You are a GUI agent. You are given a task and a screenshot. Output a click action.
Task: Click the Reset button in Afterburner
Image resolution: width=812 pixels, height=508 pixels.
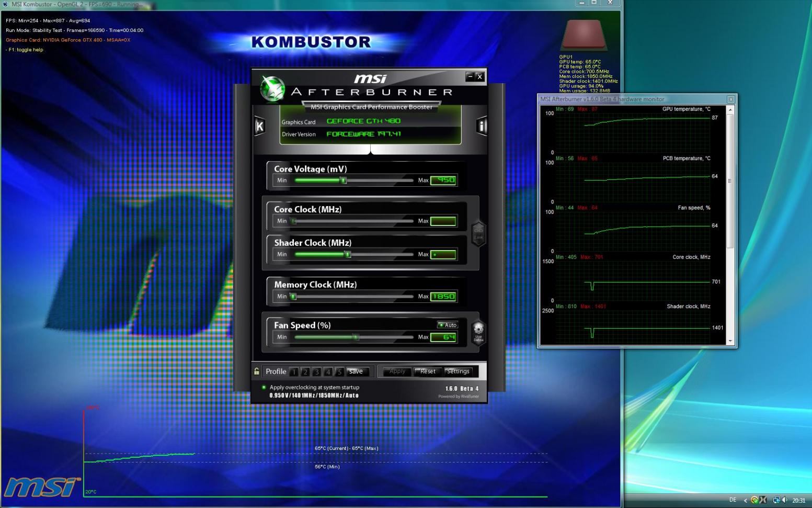[428, 371]
